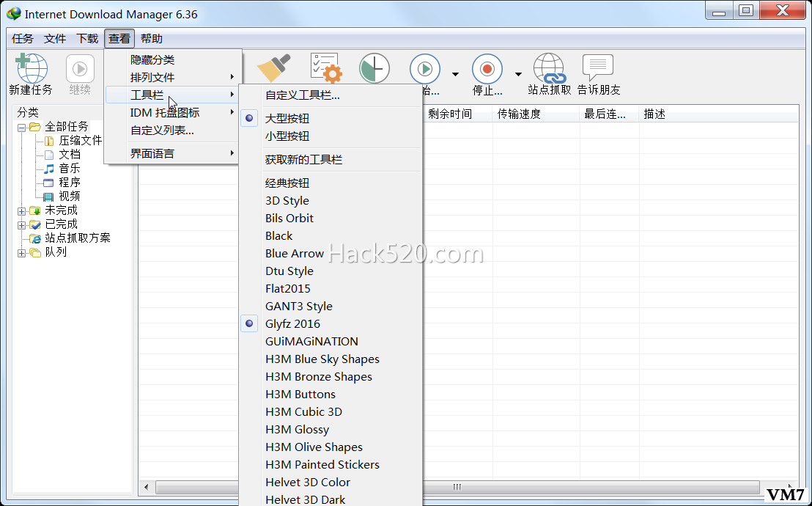The width and height of the screenshot is (812, 506).
Task: Open the 界面语言 submenu
Action: click(x=172, y=153)
